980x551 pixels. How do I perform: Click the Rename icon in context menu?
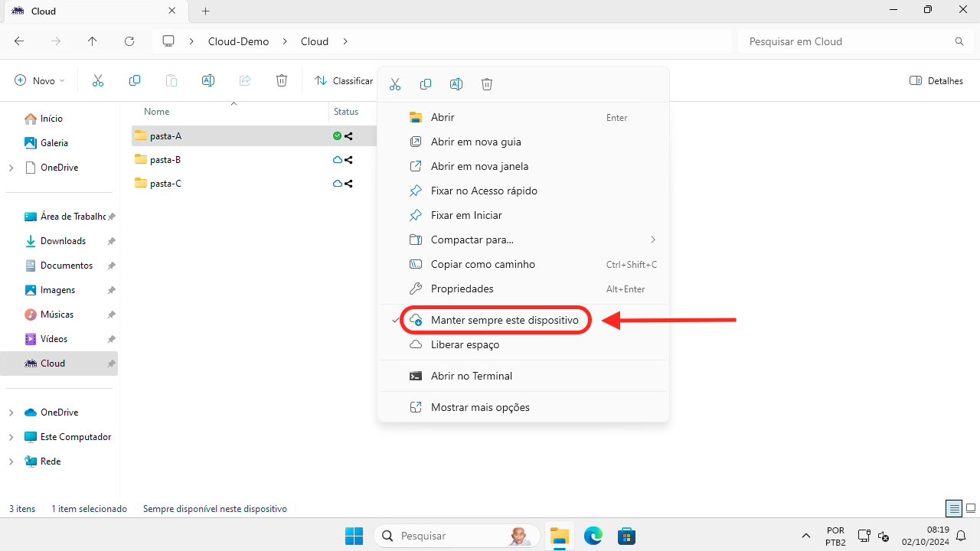point(456,84)
